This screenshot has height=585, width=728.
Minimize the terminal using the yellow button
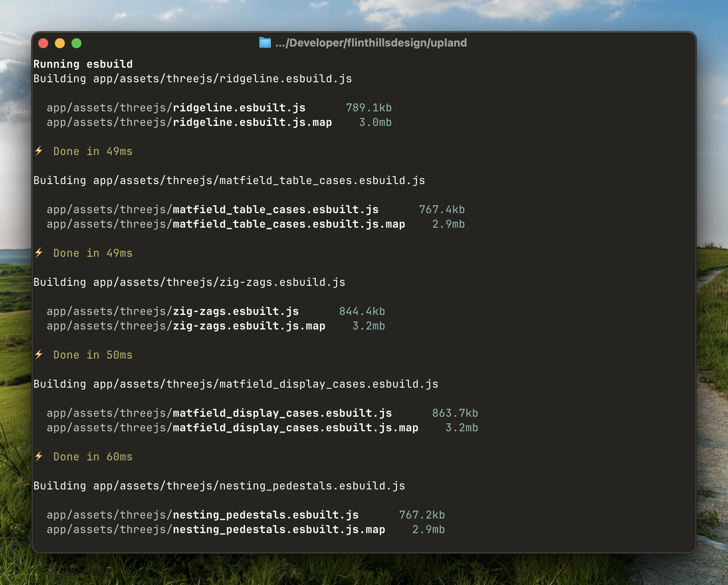[60, 43]
